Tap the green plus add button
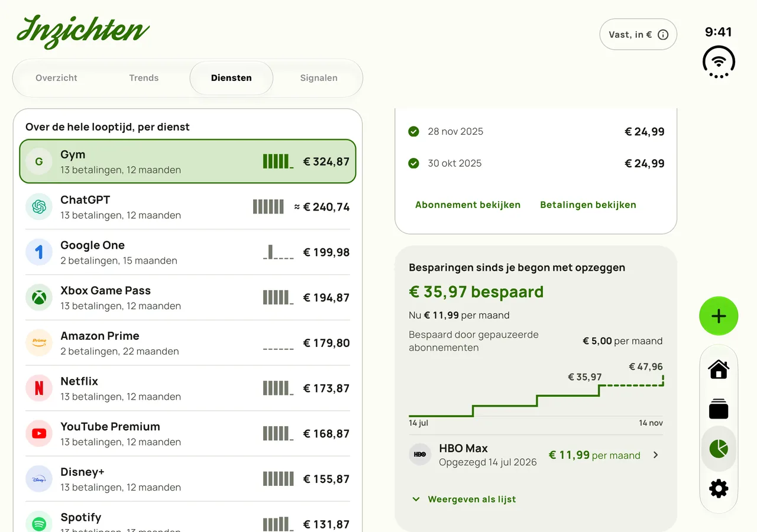Screen dimensions: 757x532 [719, 316]
